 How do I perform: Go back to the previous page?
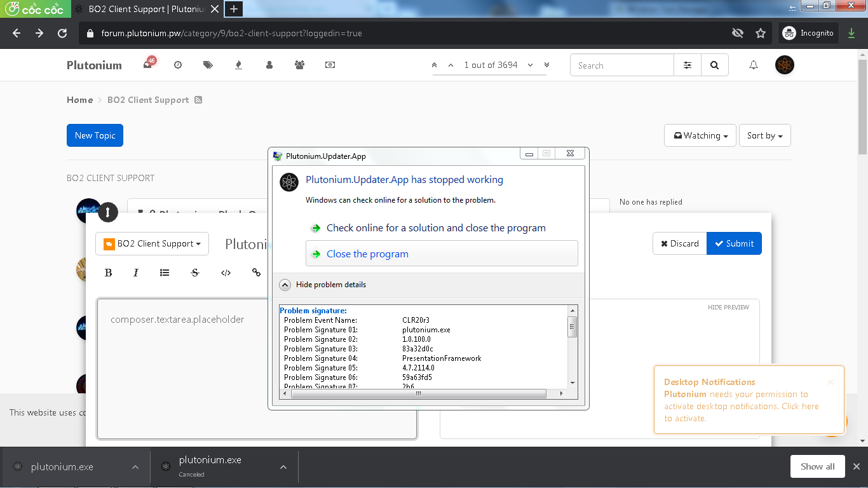point(17,33)
